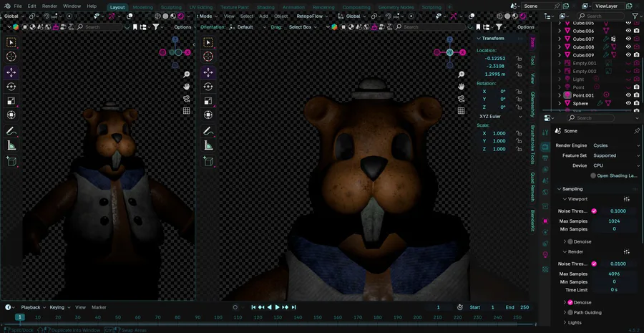Open the Feature Set dropdown showing Supported
The image size is (644, 333).
click(615, 155)
